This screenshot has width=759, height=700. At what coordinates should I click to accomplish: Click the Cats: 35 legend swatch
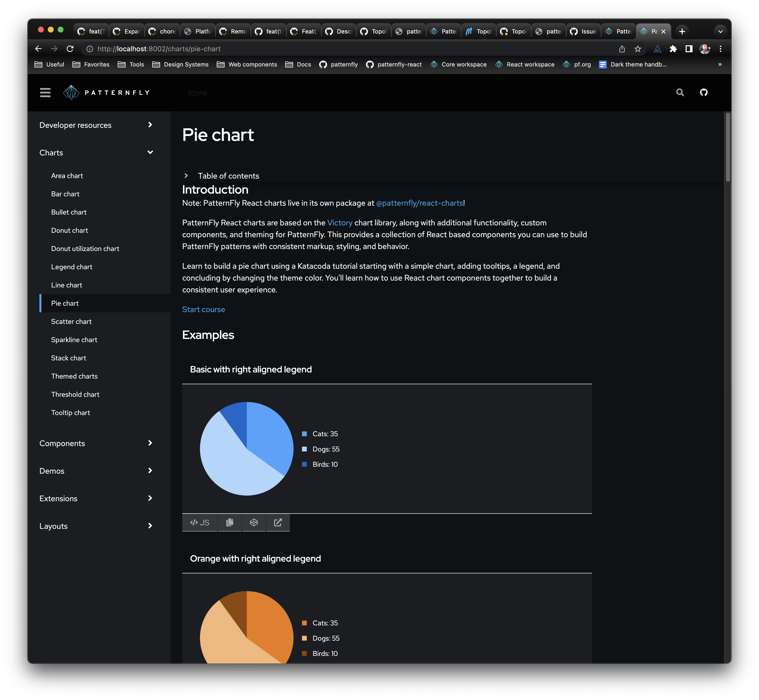(x=304, y=434)
